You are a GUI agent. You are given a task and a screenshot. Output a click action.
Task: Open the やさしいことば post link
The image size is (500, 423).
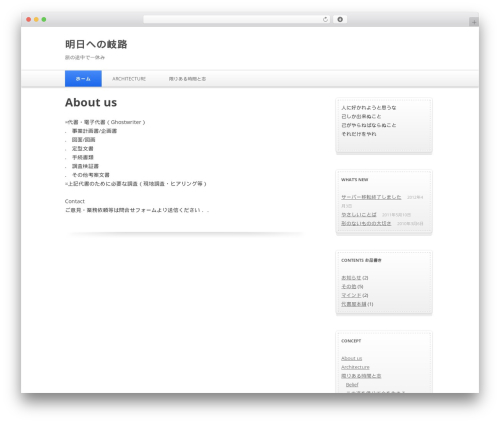click(x=359, y=214)
